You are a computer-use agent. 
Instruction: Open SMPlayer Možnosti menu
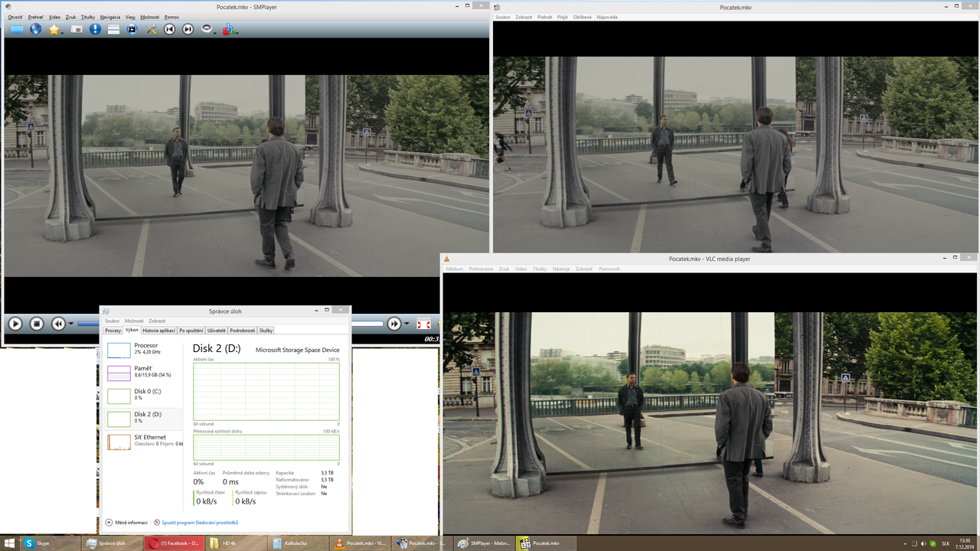[x=150, y=17]
